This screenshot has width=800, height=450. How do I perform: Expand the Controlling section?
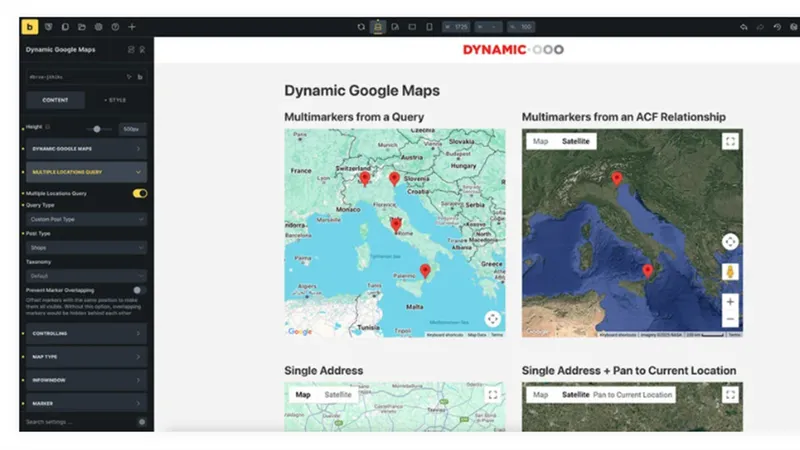tap(86, 333)
